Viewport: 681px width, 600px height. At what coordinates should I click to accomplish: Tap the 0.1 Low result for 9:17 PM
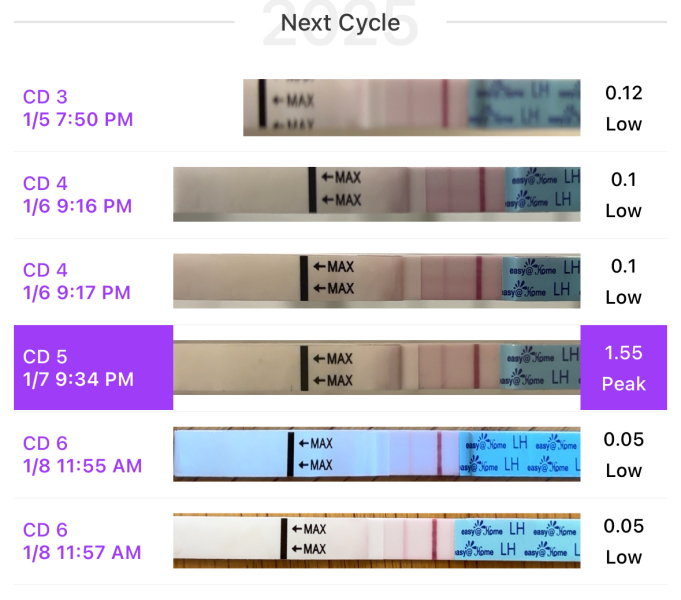click(624, 281)
